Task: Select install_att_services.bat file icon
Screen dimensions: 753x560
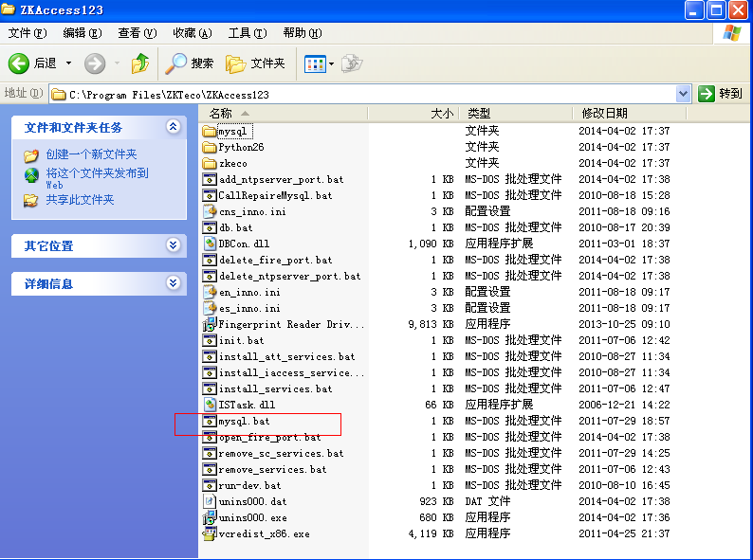Action: pyautogui.click(x=210, y=356)
